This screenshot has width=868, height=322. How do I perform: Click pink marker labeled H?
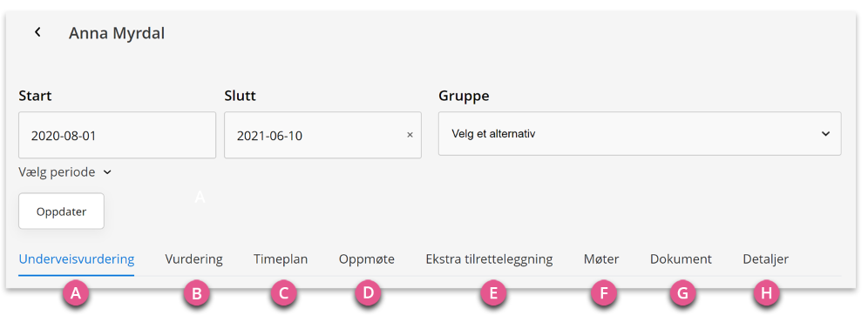pos(766,294)
